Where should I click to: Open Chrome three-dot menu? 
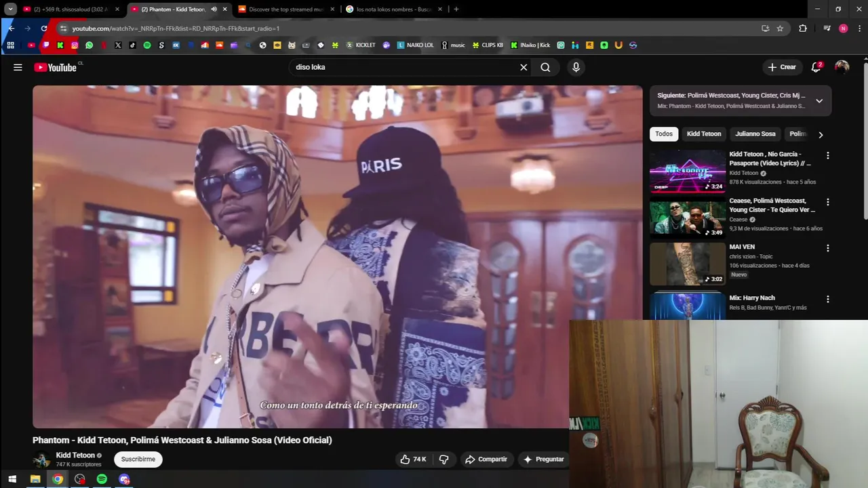tap(859, 28)
